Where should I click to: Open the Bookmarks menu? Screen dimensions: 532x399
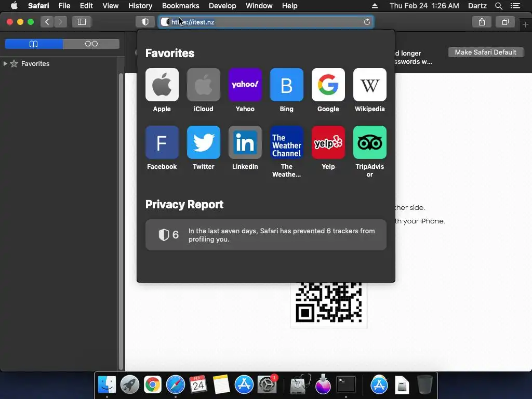point(180,6)
